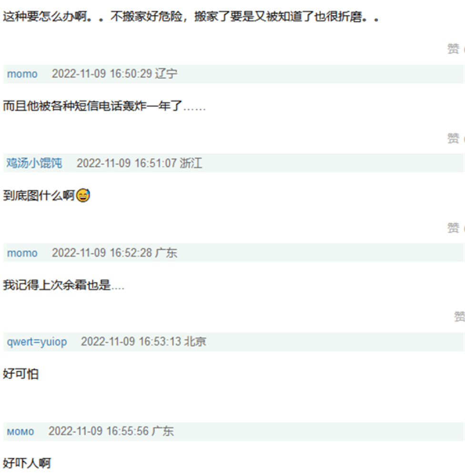Click the timestamp 2022-11-09 16:50:29

(x=101, y=74)
